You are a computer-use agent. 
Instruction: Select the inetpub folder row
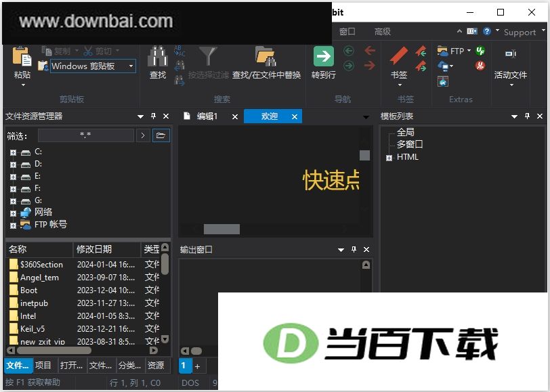pyautogui.click(x=83, y=303)
